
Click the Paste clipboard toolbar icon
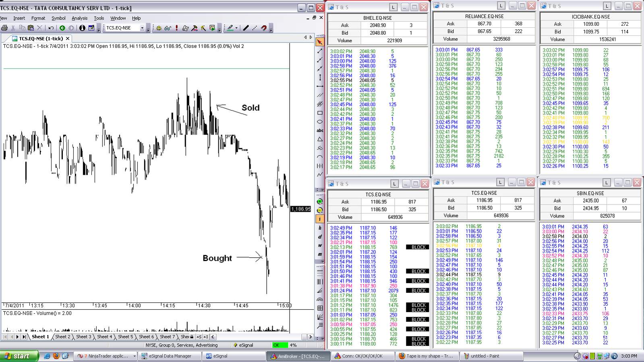point(31,28)
